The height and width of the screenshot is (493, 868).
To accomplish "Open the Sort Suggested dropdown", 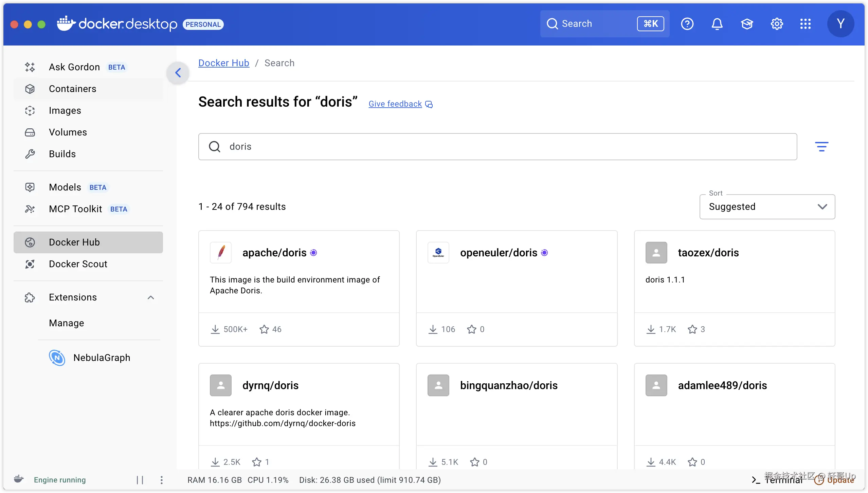I will 767,207.
